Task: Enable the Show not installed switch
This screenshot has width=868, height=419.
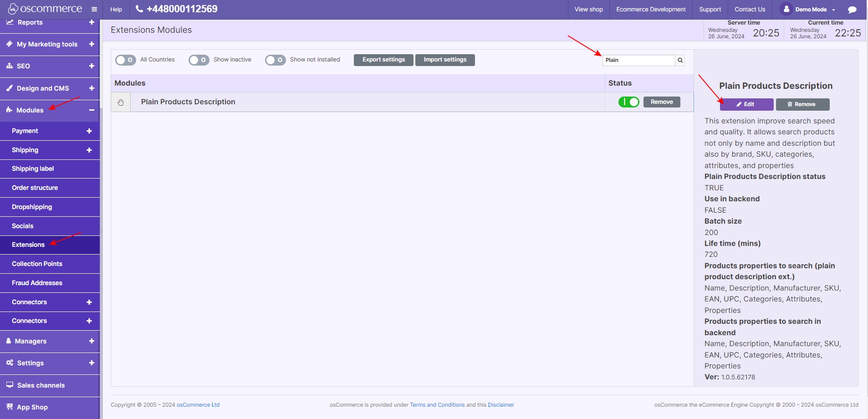Action: pyautogui.click(x=276, y=60)
